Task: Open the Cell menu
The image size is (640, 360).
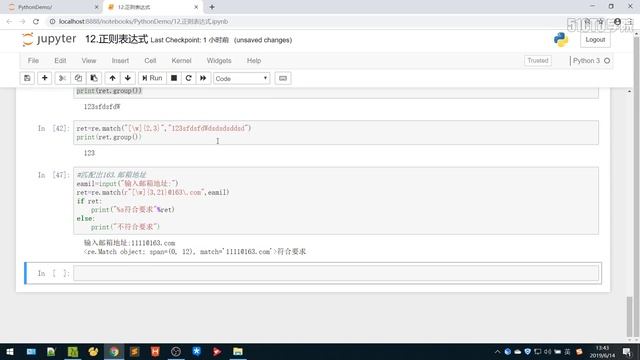Action: click(x=150, y=60)
